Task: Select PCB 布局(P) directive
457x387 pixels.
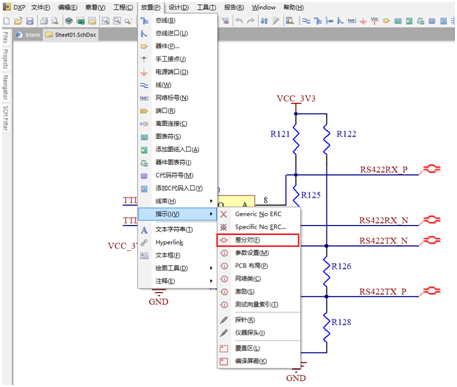Action: 259,266
